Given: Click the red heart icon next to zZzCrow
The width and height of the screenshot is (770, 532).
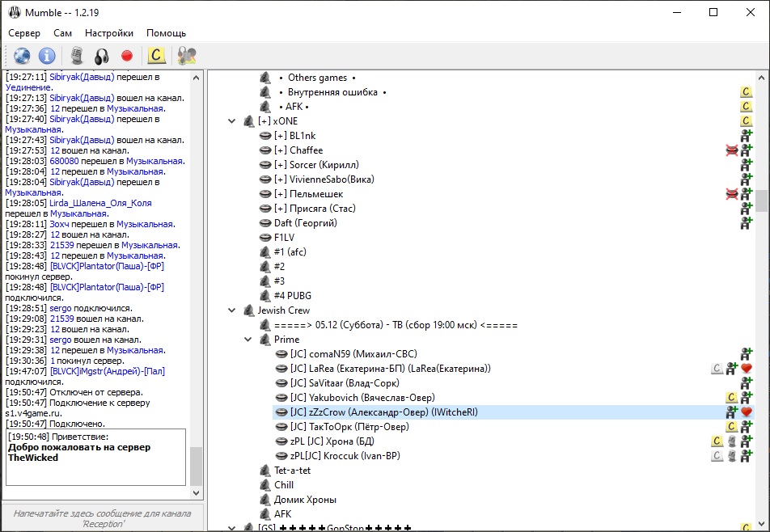Looking at the screenshot, I should 747,412.
